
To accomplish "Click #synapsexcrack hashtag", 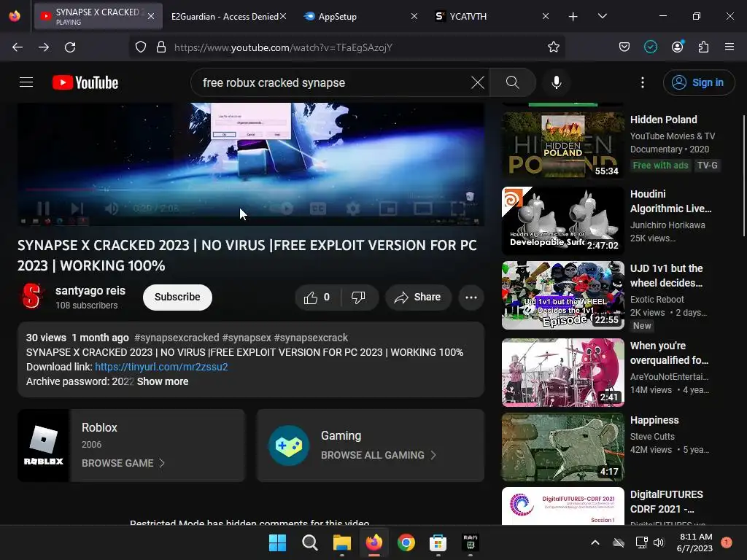I will click(x=311, y=338).
